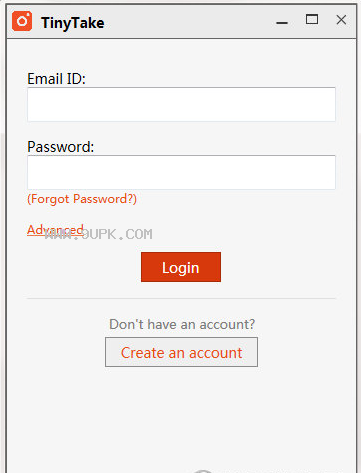Image resolution: width=361 pixels, height=473 pixels.
Task: Click inside the Password text box
Action: [x=181, y=172]
